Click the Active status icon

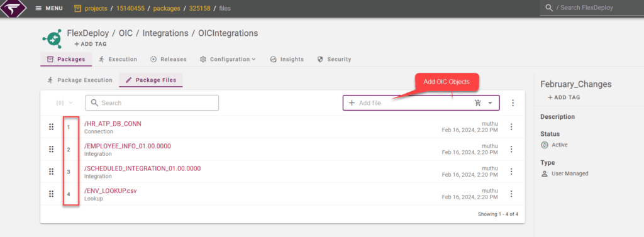[545, 145]
